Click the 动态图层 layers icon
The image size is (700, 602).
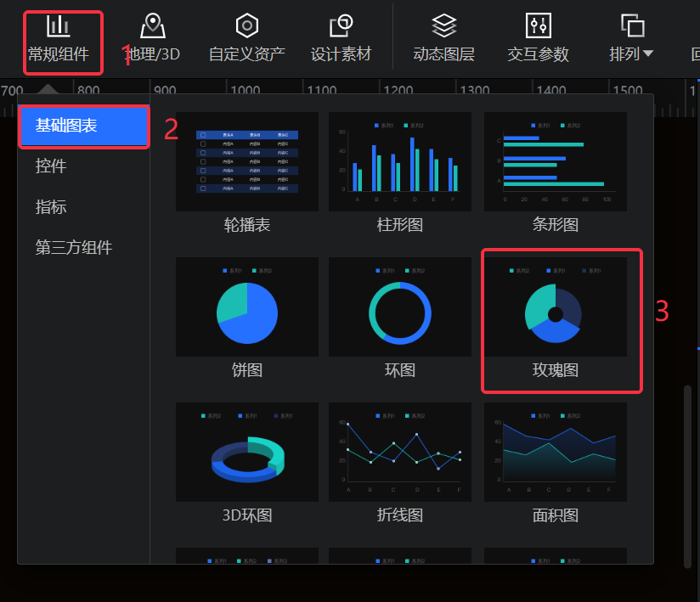(443, 25)
